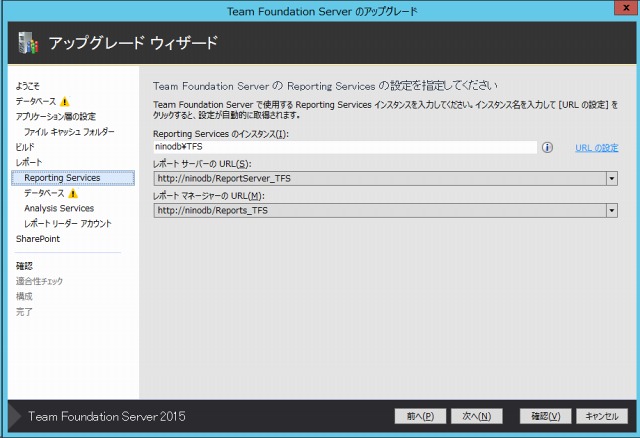Click the 'Team Foundation Server 2015' footer text

(x=107, y=416)
